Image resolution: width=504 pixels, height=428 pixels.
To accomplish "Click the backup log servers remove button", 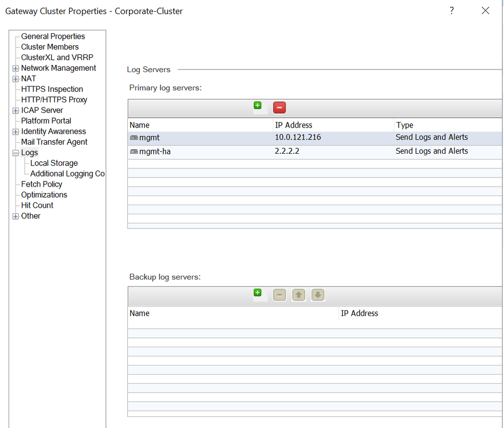I will pyautogui.click(x=279, y=295).
